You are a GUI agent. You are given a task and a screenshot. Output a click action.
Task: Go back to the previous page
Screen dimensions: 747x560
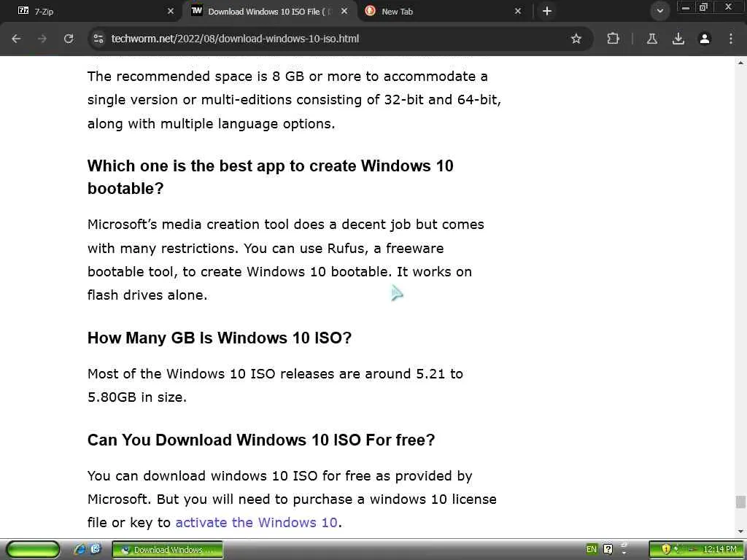point(16,39)
